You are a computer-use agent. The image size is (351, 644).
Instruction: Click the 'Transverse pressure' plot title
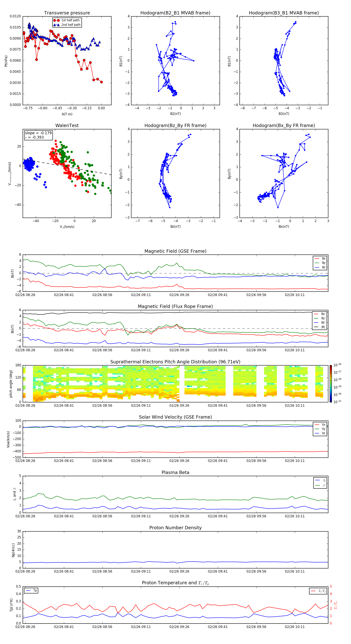(67, 13)
